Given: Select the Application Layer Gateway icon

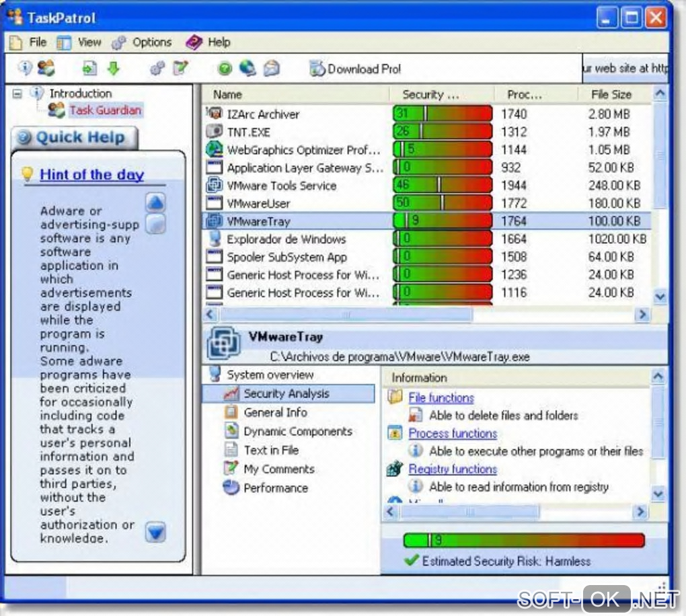Looking at the screenshot, I should (214, 167).
